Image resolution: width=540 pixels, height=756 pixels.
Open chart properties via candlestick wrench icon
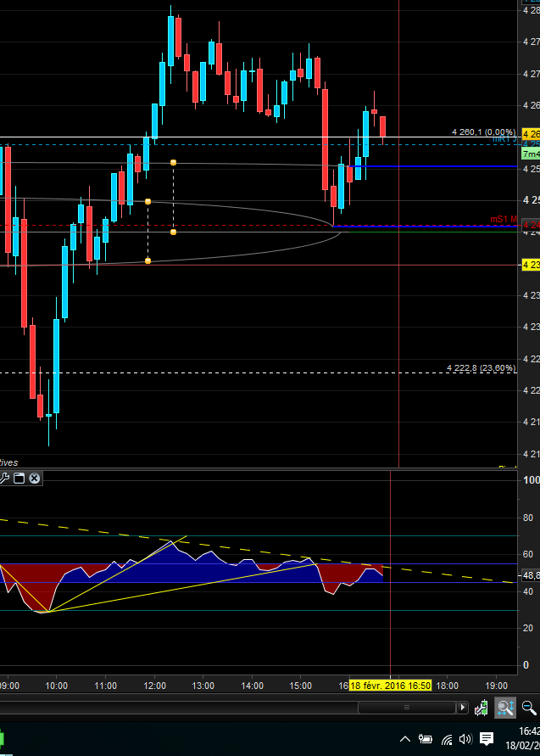pyautogui.click(x=482, y=708)
